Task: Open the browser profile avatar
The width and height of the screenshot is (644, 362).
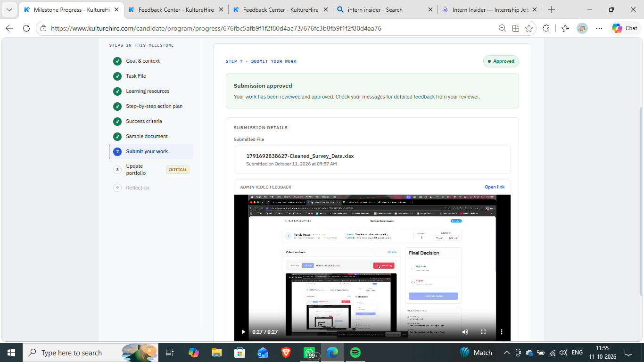Action: click(582, 28)
